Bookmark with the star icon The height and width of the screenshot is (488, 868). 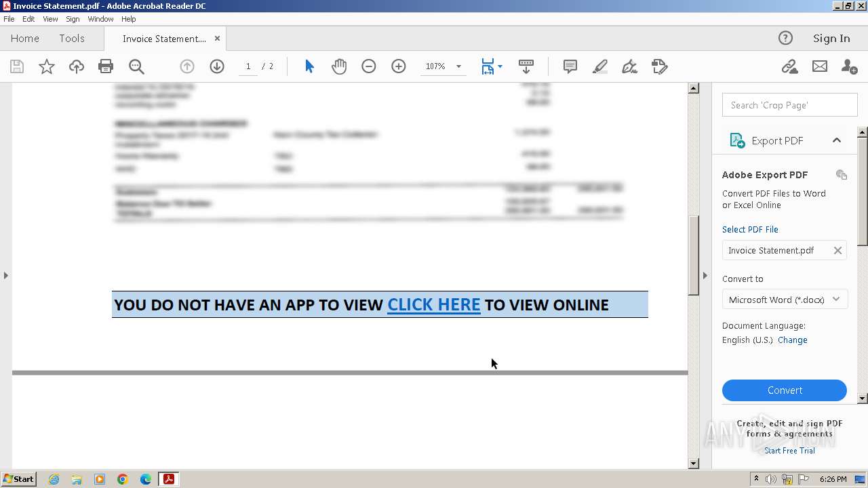click(47, 66)
